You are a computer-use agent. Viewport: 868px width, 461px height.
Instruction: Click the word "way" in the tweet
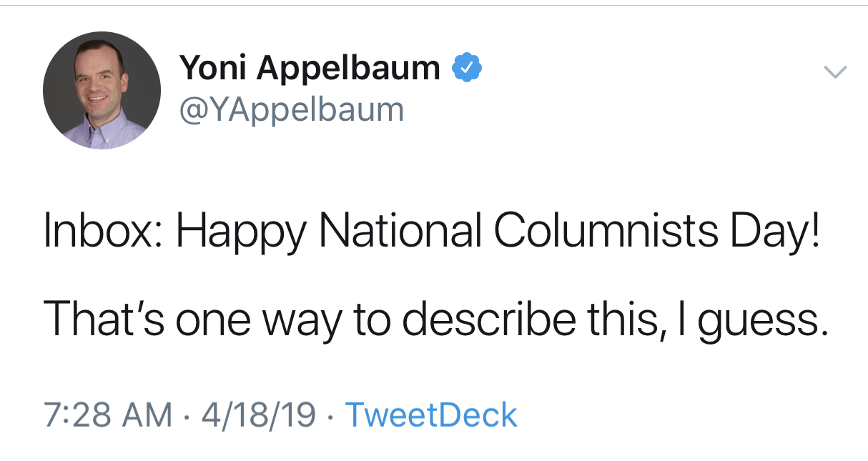[302, 319]
